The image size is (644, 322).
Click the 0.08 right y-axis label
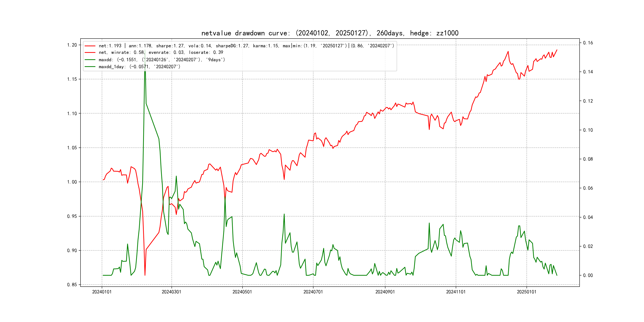(588, 159)
